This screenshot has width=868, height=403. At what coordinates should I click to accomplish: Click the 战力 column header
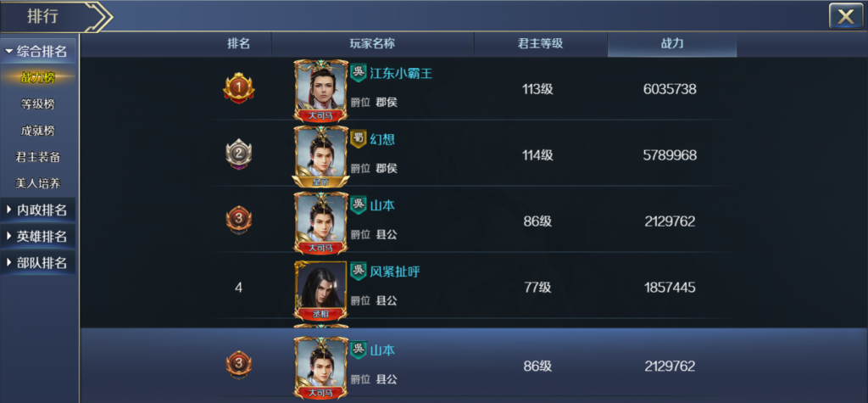point(672,44)
